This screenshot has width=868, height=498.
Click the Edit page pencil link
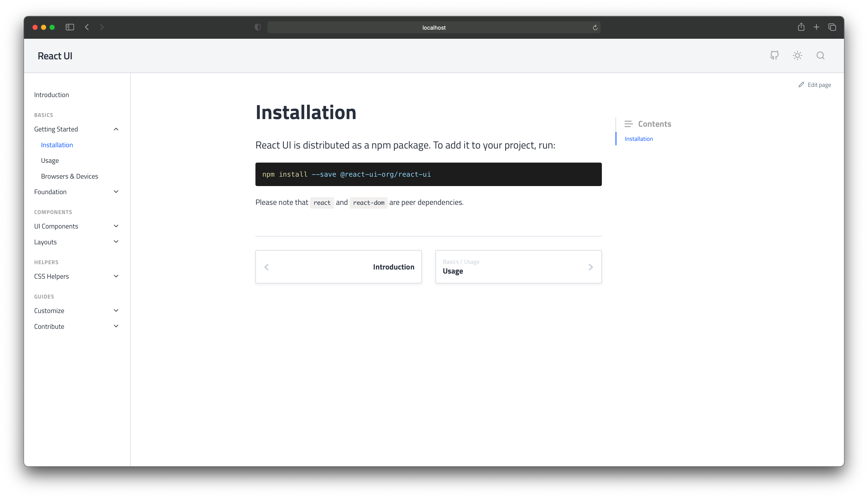pos(815,85)
